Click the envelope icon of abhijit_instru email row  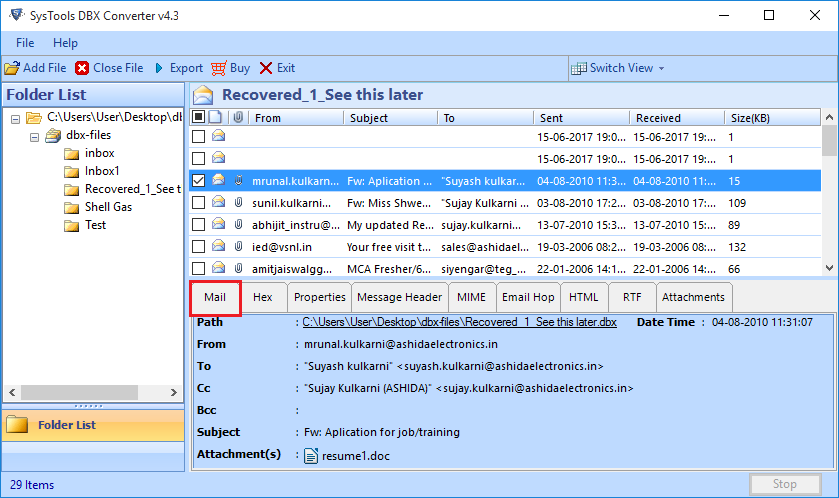point(218,224)
